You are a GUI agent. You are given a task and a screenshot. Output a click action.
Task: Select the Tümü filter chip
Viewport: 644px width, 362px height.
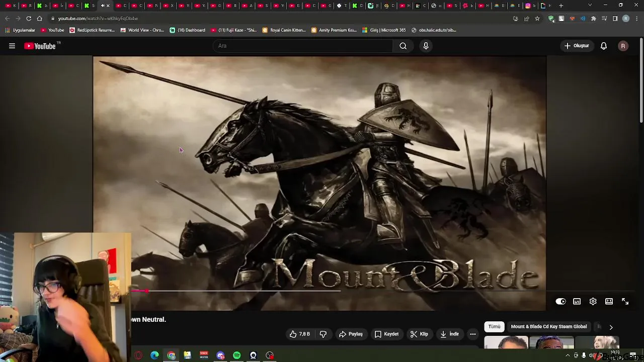pyautogui.click(x=495, y=327)
